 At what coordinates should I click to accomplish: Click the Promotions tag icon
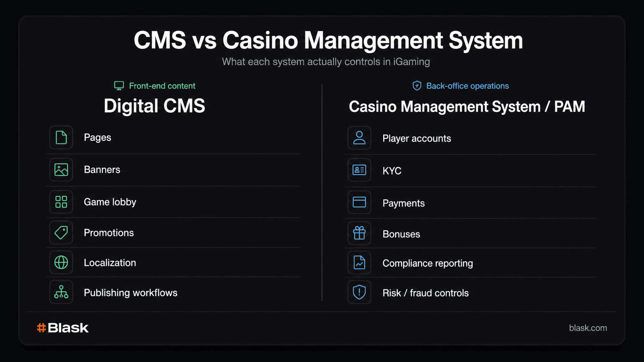61,233
